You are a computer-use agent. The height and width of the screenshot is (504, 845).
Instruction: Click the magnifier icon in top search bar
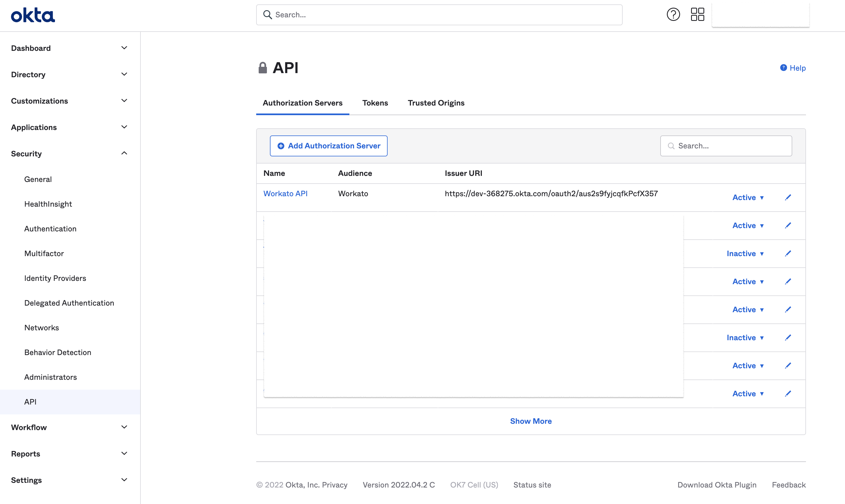pos(268,15)
